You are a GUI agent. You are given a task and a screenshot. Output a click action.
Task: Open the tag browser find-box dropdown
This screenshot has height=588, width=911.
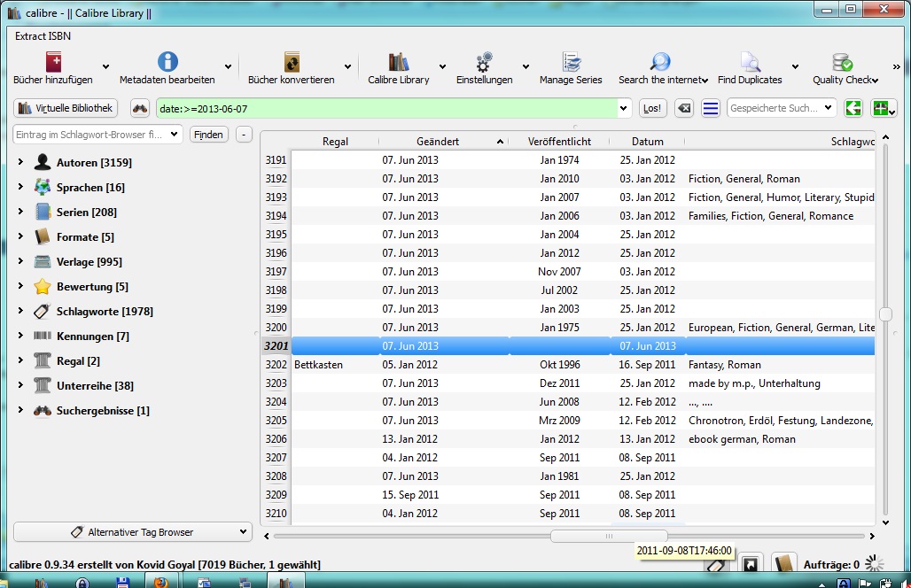(174, 134)
